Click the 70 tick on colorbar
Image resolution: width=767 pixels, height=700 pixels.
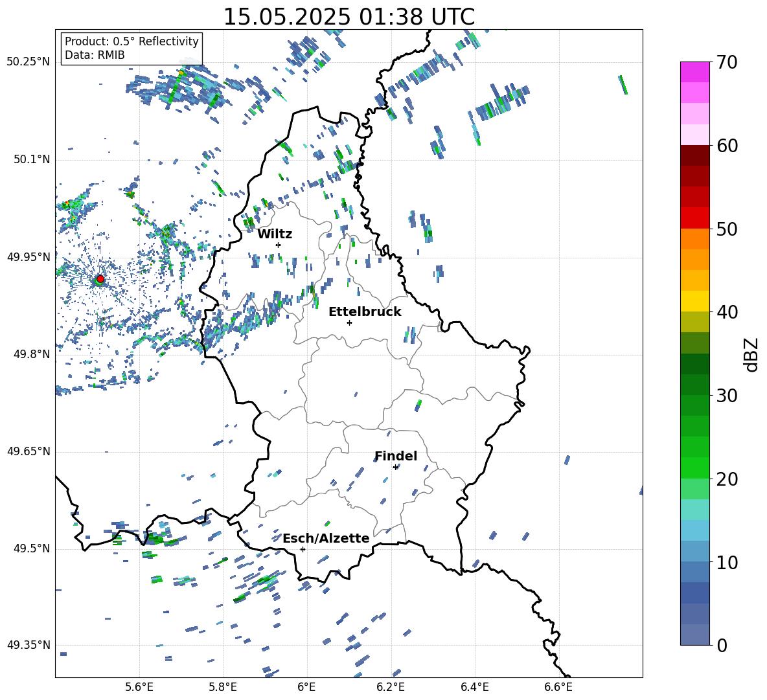(x=727, y=62)
